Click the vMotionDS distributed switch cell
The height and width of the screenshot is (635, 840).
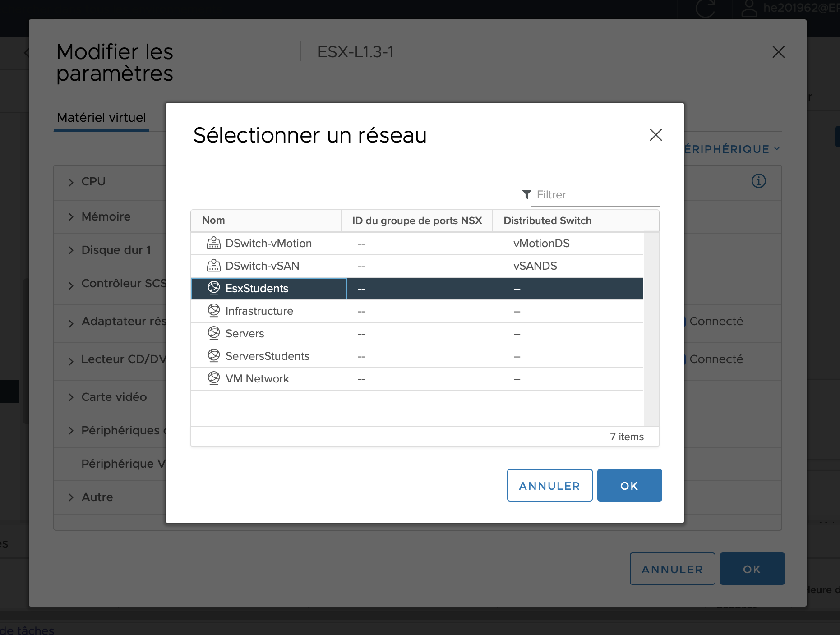tap(541, 244)
